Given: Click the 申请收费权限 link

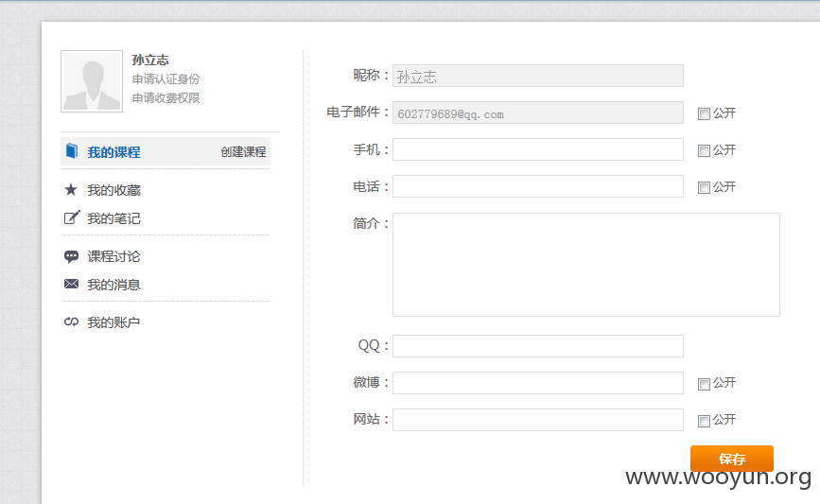Looking at the screenshot, I should pos(166,97).
